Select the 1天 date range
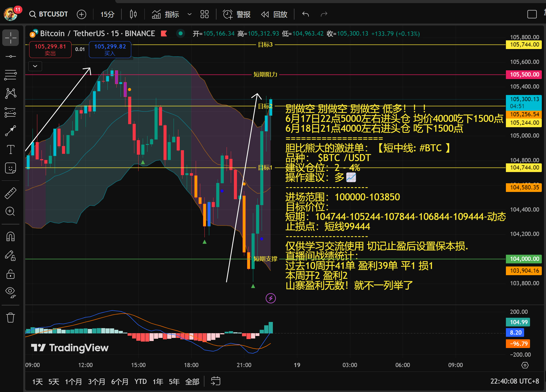Viewport: 546px width, 392px height. pyautogui.click(x=37, y=382)
